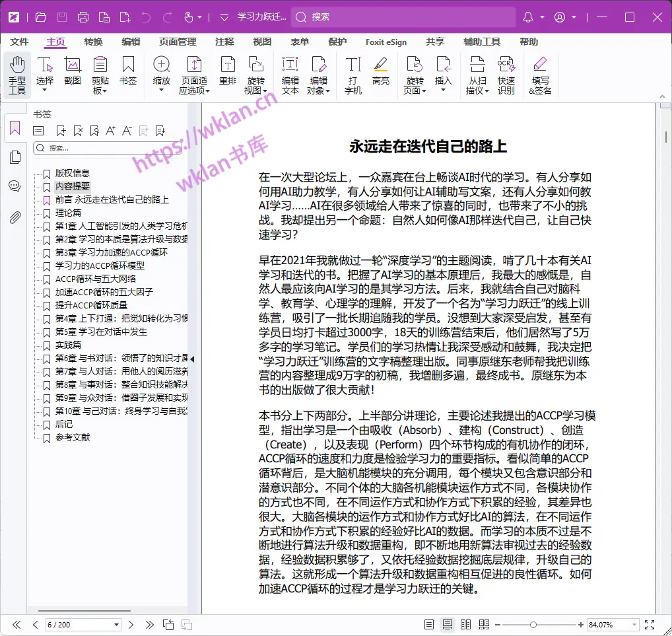Screen dimensions: 672x636
Task: Switch to facing page view mode
Action: click(x=466, y=624)
